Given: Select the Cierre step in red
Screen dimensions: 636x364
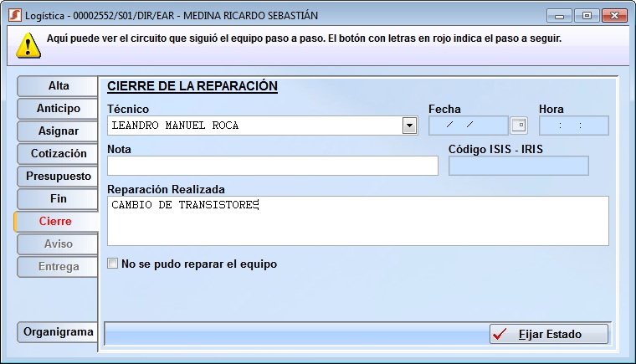Looking at the screenshot, I should click(57, 222).
